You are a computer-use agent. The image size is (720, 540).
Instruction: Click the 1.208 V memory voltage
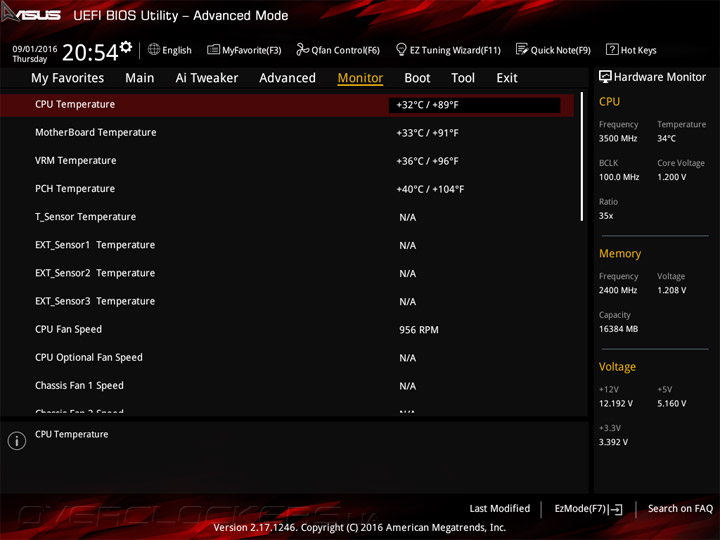click(672, 290)
